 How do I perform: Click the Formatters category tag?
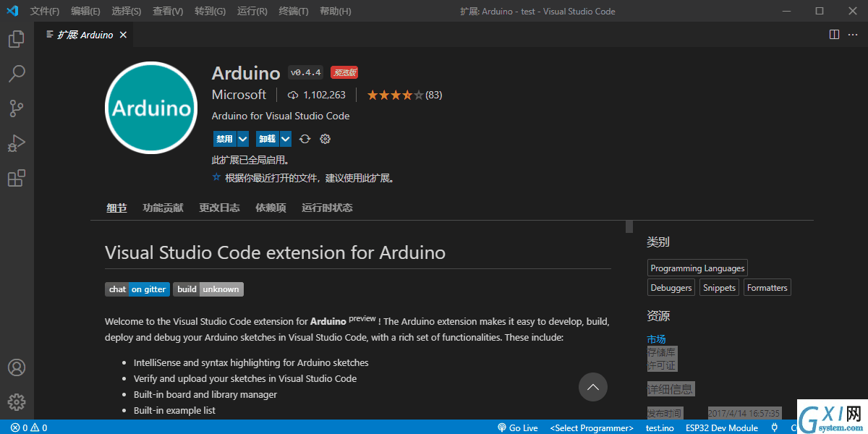767,288
